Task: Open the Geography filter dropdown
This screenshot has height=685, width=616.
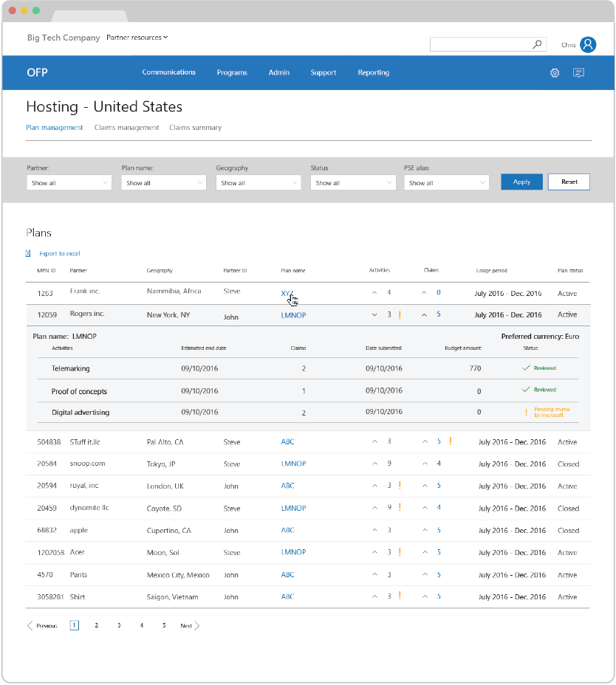Action: click(x=258, y=183)
